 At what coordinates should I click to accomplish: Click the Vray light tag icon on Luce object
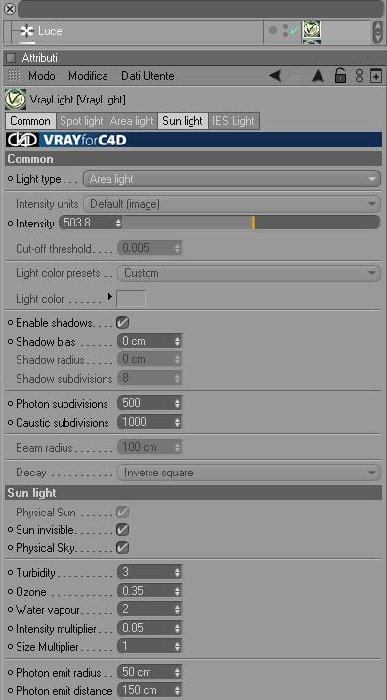[x=312, y=30]
